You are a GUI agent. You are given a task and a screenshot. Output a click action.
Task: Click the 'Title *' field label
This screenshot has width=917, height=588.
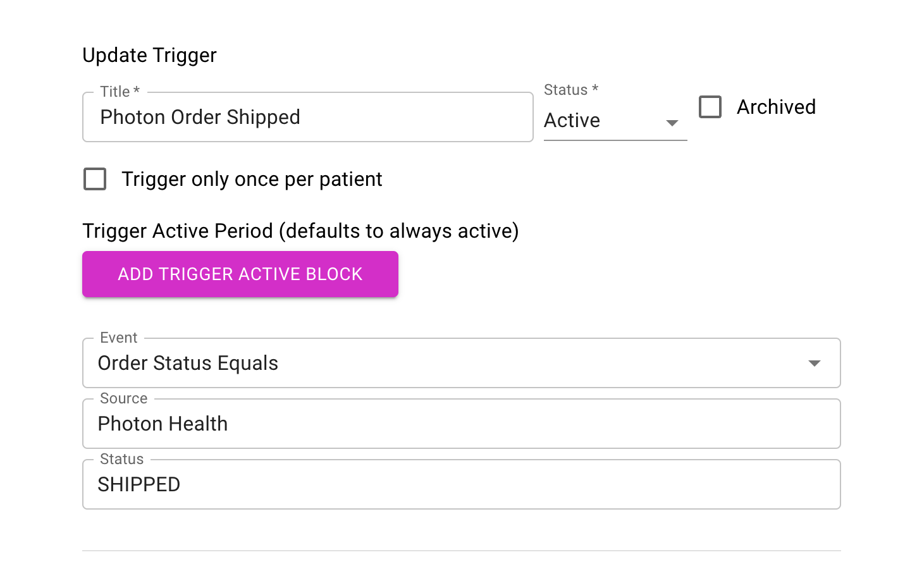click(x=120, y=92)
